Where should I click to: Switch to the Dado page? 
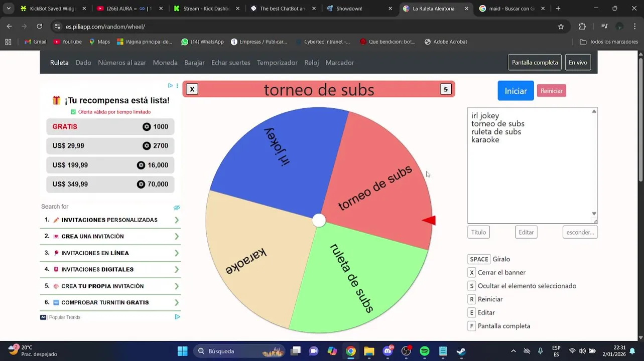tap(83, 63)
